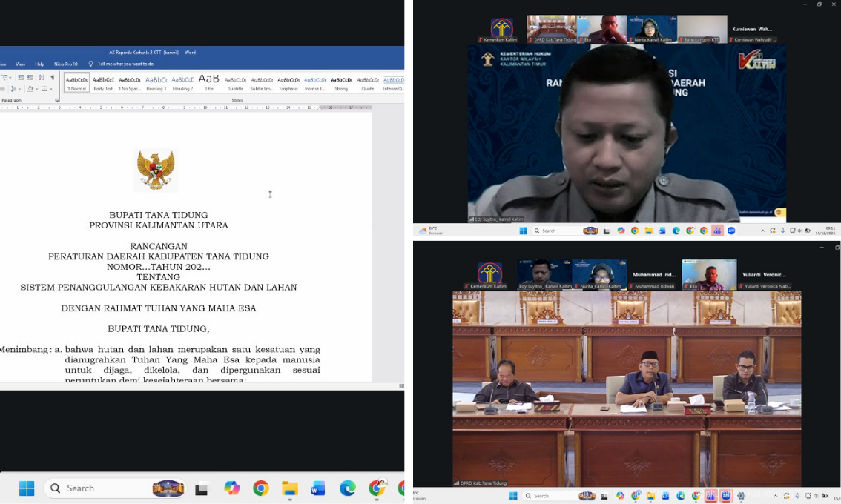Screen dimensions: 841x504
Task: Apply the Heading 1 style
Action: pos(156,82)
